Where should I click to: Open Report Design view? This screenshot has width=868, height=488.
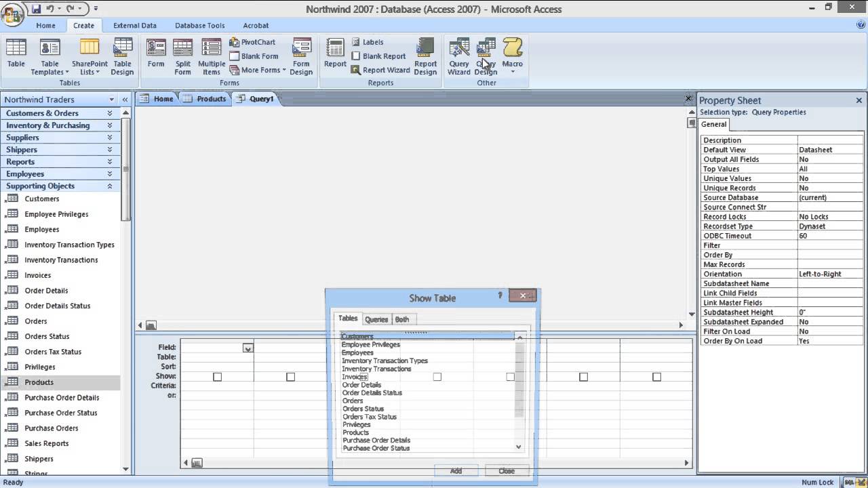pyautogui.click(x=425, y=56)
